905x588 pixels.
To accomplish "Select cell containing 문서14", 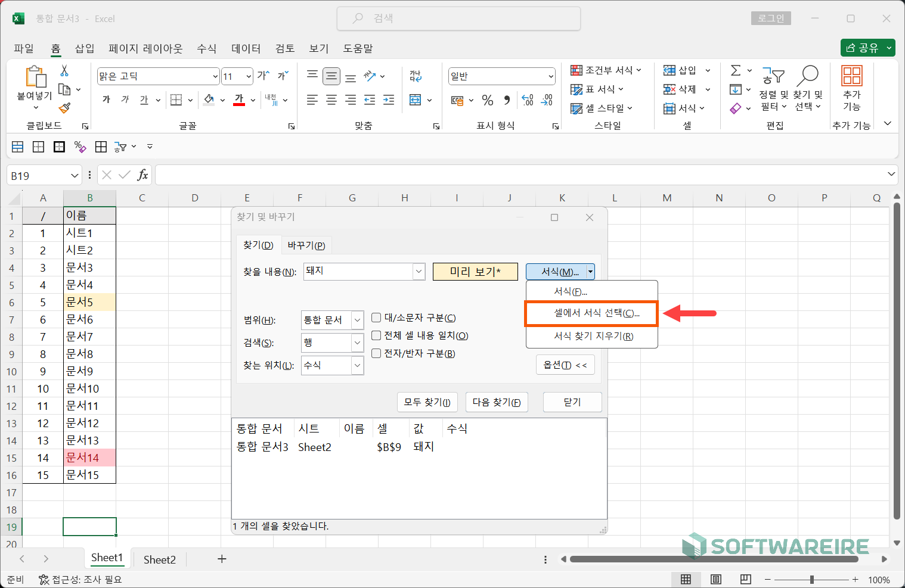I will click(x=89, y=458).
